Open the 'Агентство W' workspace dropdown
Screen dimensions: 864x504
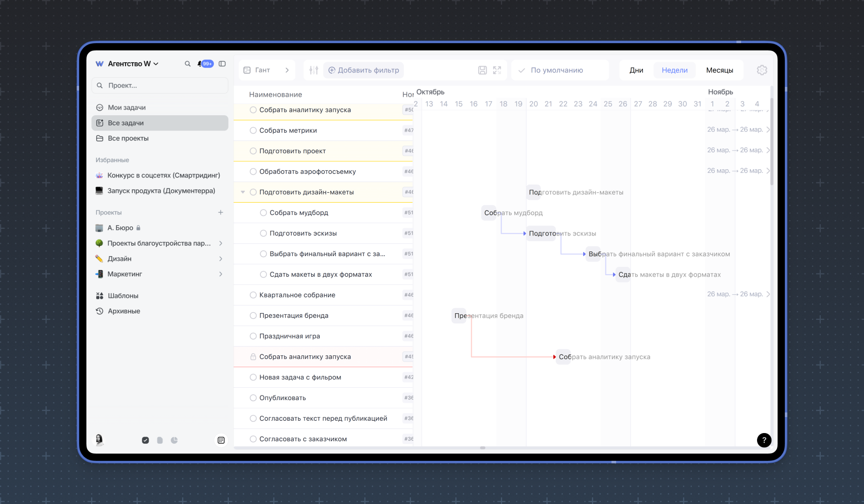[x=133, y=64]
